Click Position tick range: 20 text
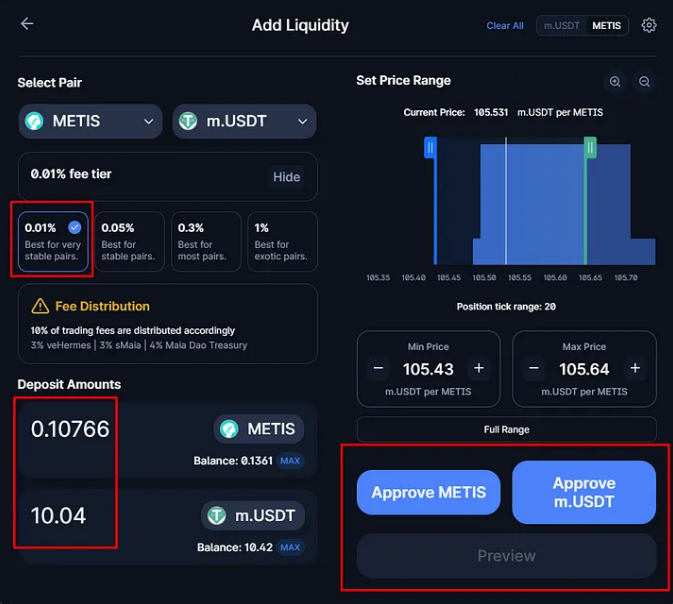This screenshot has height=604, width=673. point(506,307)
